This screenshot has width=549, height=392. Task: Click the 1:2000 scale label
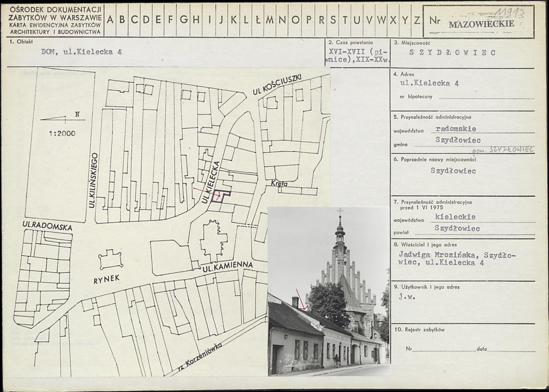click(62, 134)
